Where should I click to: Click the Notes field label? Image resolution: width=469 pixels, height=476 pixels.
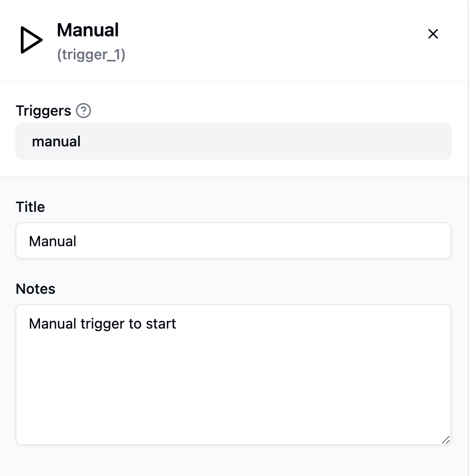pos(35,289)
